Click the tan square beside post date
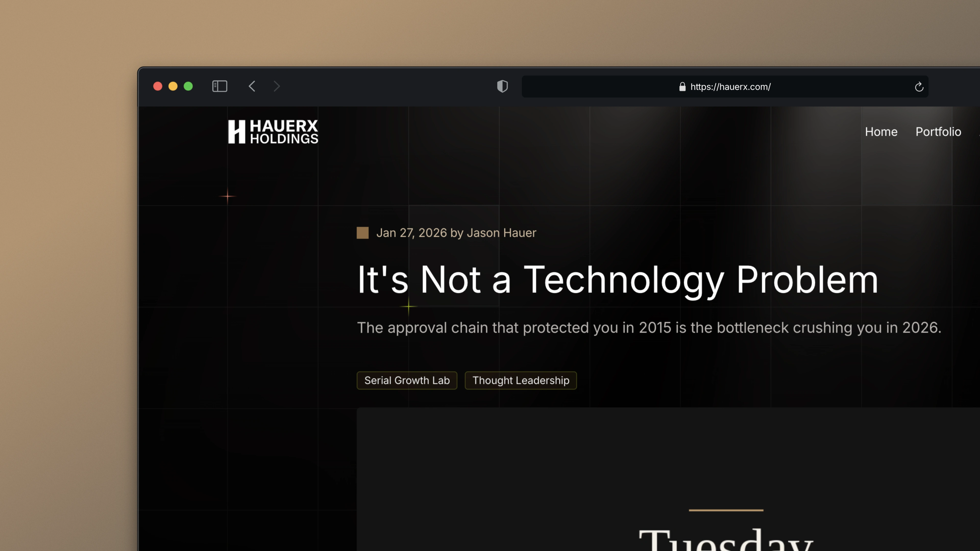 coord(362,233)
